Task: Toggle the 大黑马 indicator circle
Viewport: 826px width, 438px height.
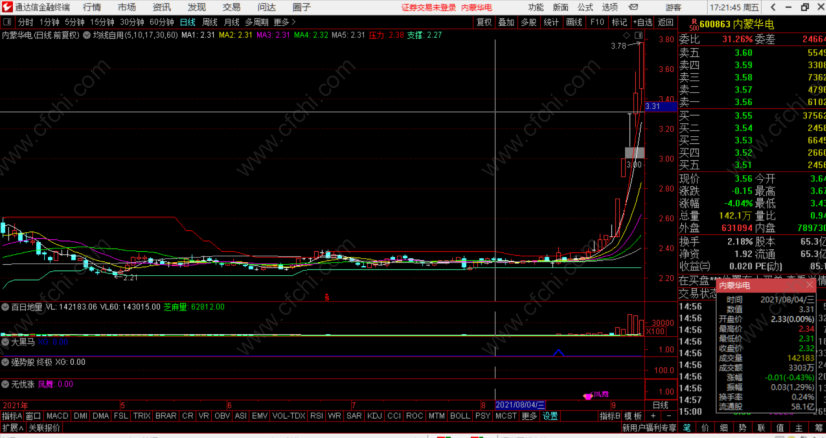Action: [x=5, y=342]
